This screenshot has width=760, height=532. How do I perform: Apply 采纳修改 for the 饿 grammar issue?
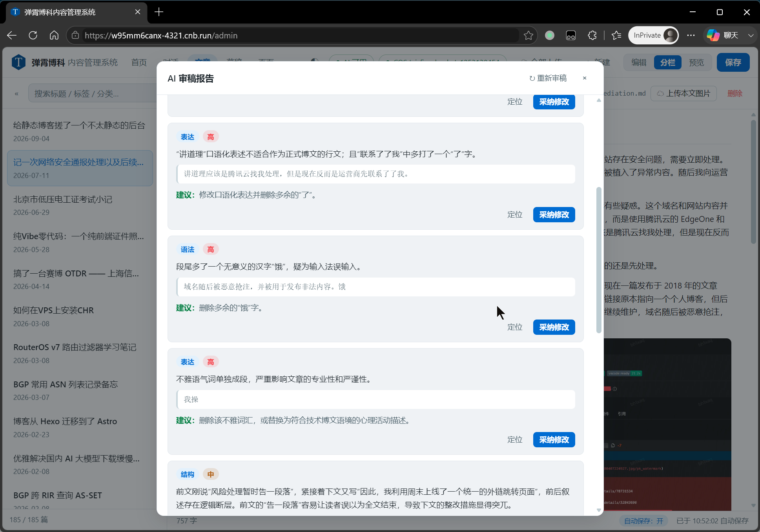[x=554, y=327]
